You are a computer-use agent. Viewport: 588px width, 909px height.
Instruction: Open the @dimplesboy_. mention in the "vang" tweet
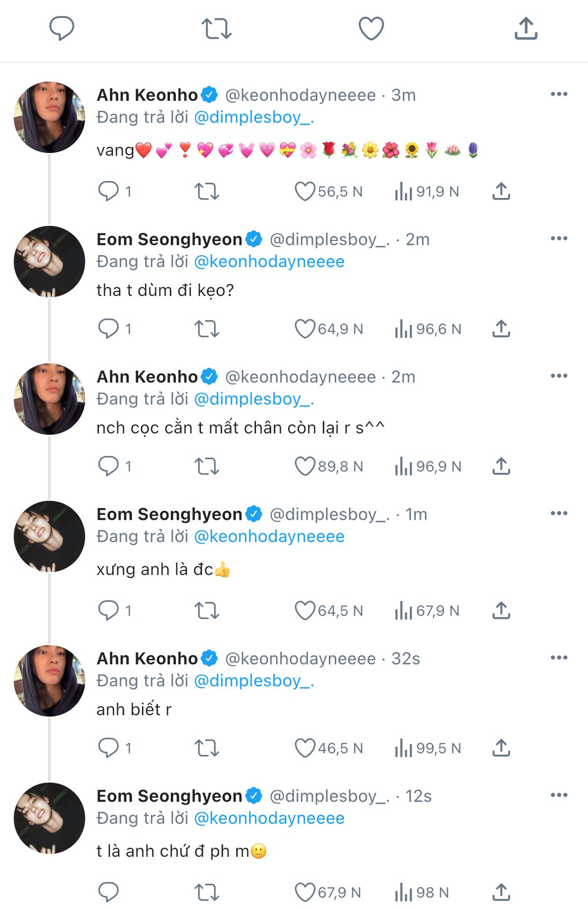254,117
